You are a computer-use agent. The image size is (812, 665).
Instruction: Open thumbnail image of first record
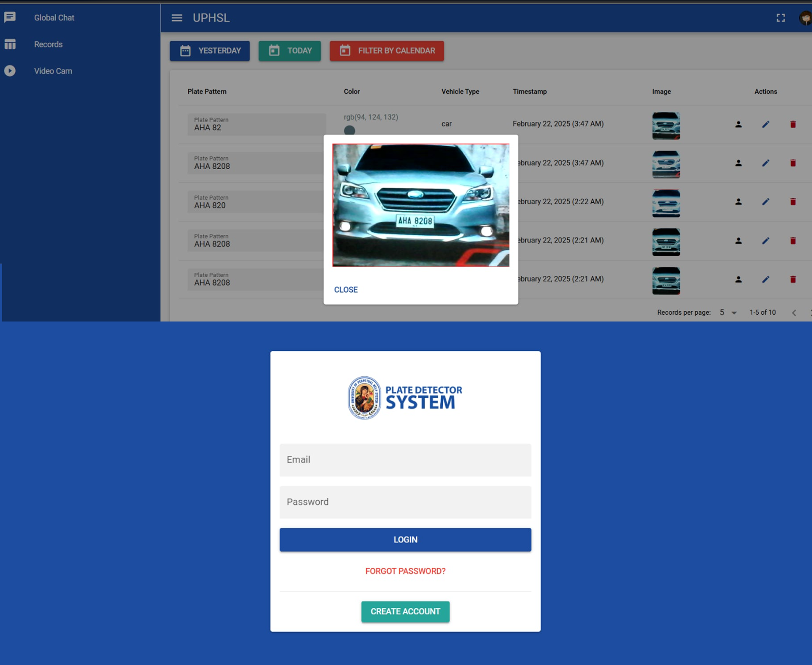pos(666,126)
